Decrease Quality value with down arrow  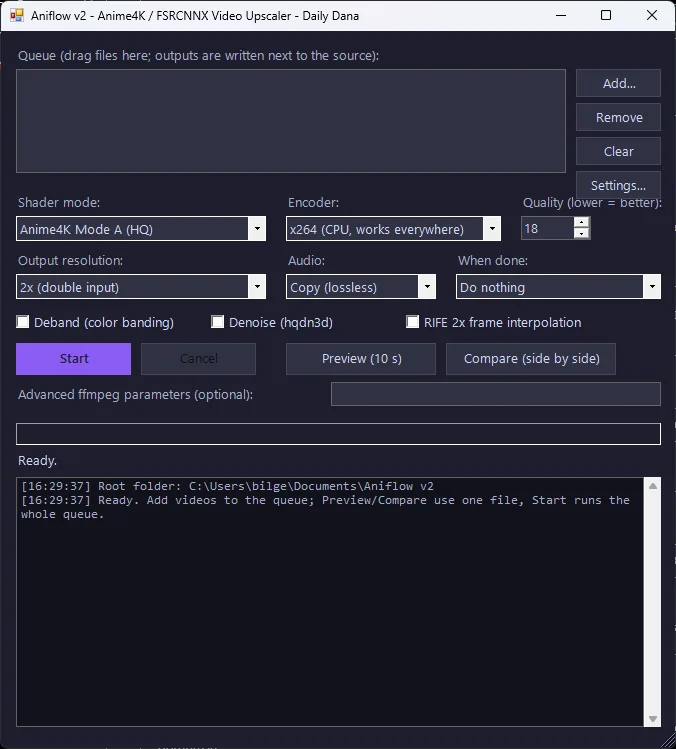(581, 234)
